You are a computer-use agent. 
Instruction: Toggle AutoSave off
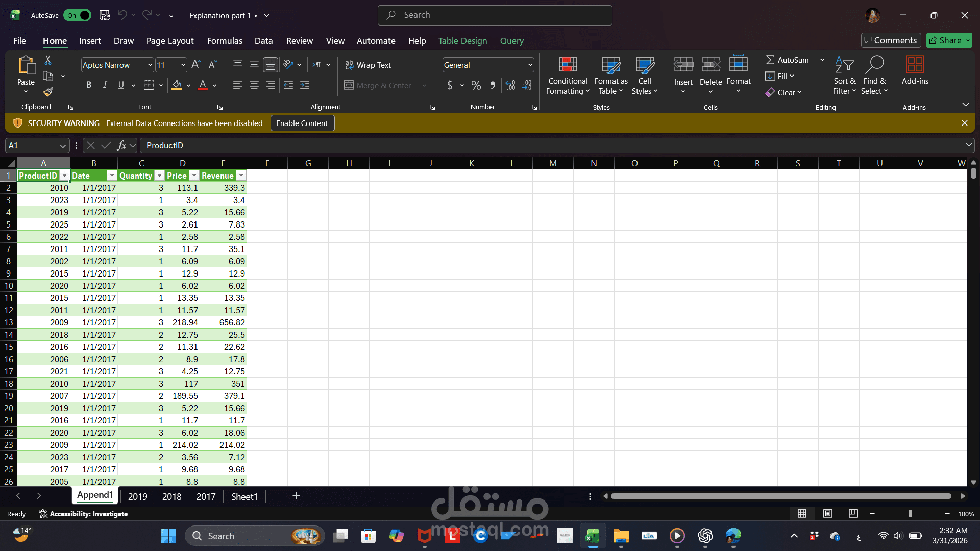pyautogui.click(x=78, y=15)
